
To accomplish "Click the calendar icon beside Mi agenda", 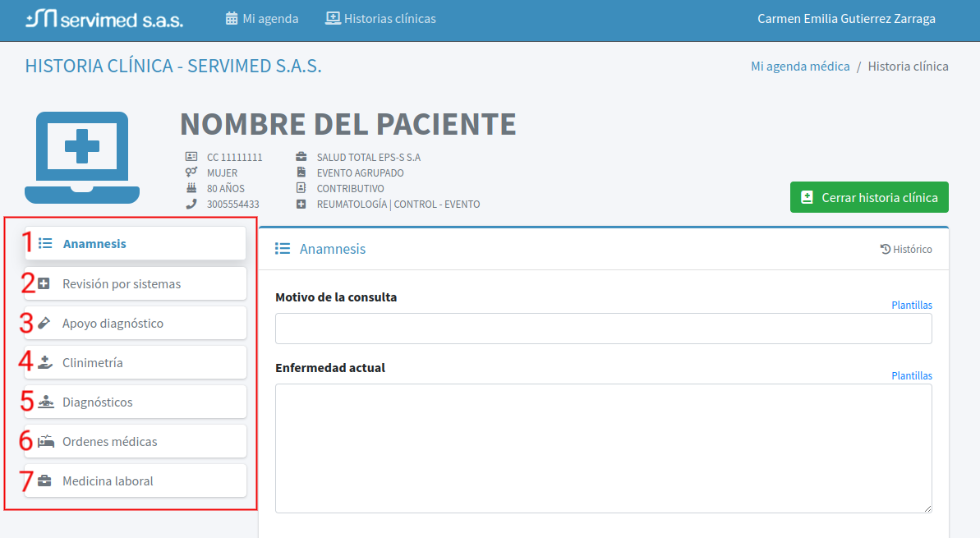I will tap(232, 18).
